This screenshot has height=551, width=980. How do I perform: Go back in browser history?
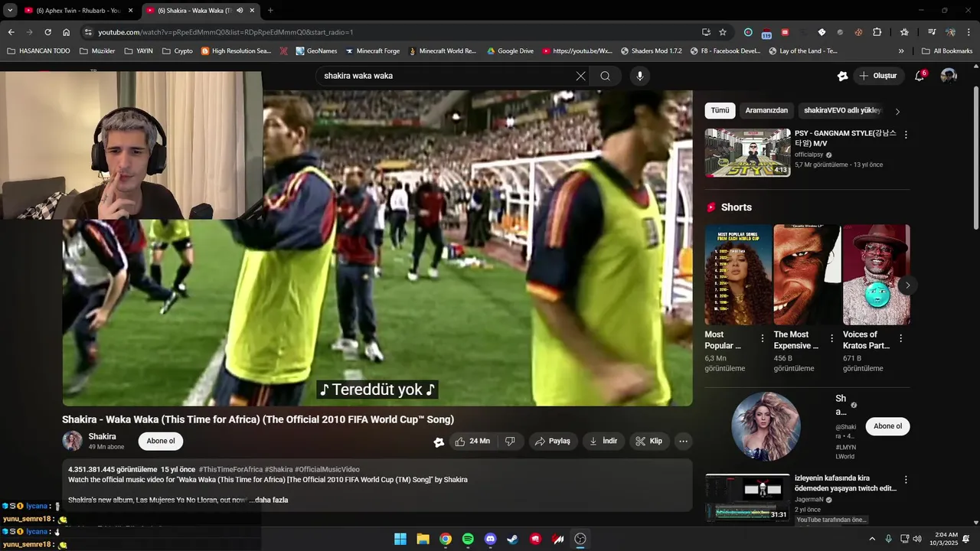click(x=11, y=32)
